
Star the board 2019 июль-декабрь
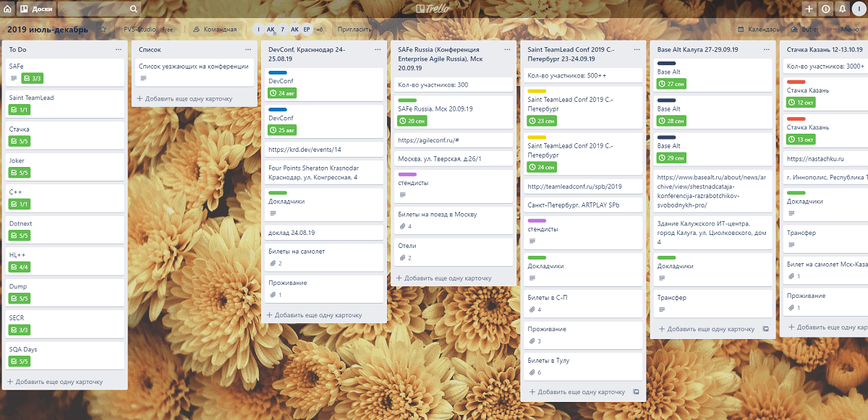point(103,30)
